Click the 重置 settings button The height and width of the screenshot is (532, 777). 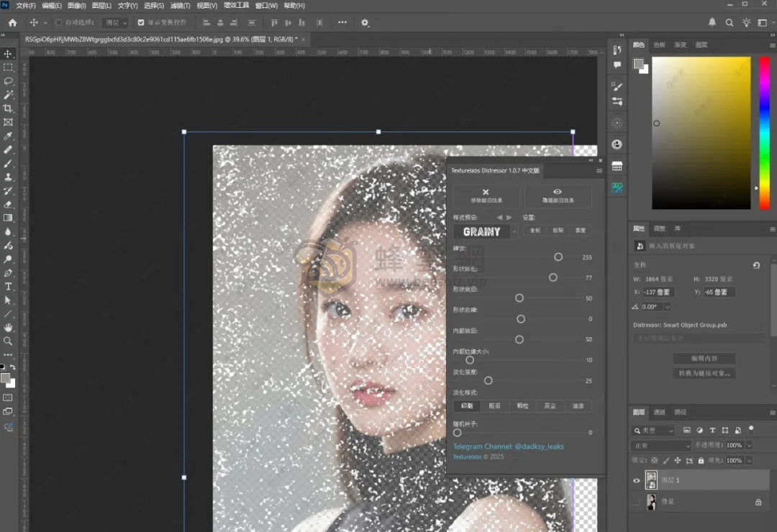pyautogui.click(x=581, y=230)
